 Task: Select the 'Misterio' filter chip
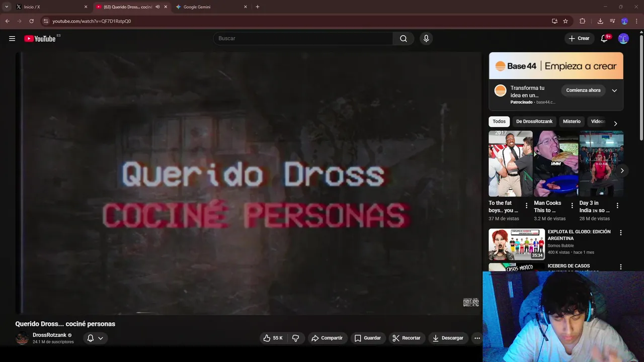572,122
